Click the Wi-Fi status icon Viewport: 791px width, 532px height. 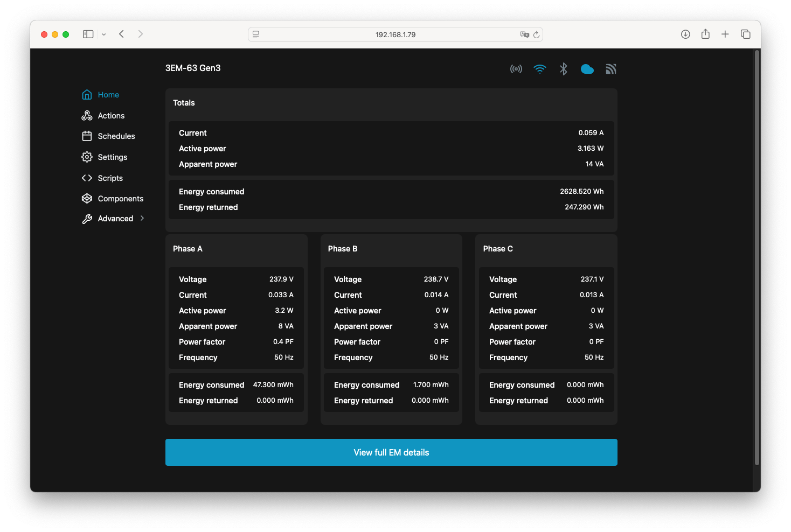[539, 69]
